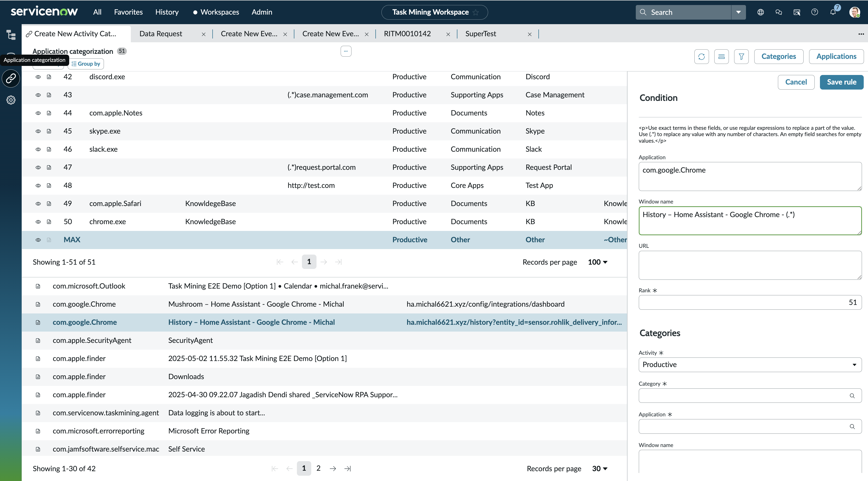The width and height of the screenshot is (868, 481).
Task: Open the user avatar profile menu
Action: [854, 12]
